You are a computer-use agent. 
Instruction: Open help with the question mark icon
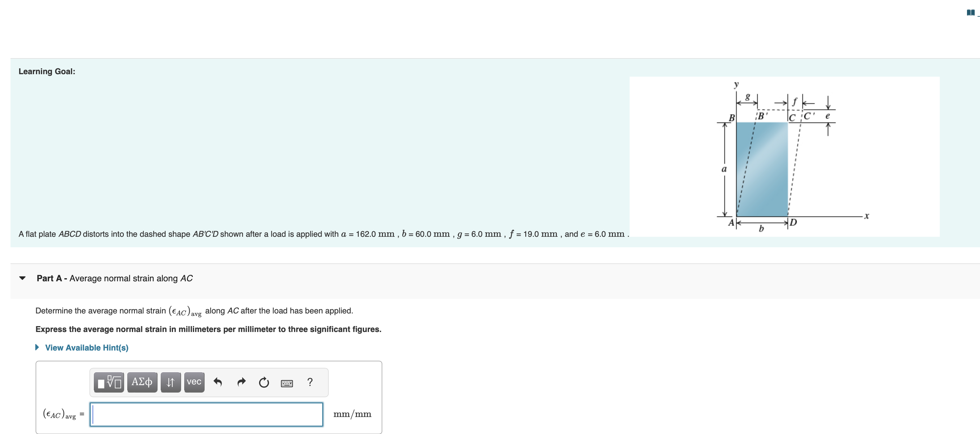click(310, 382)
